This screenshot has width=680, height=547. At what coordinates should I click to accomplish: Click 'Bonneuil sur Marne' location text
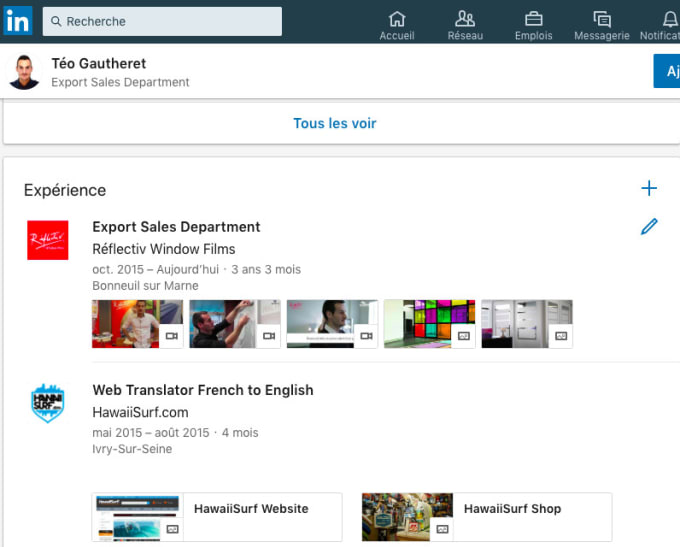tap(145, 285)
